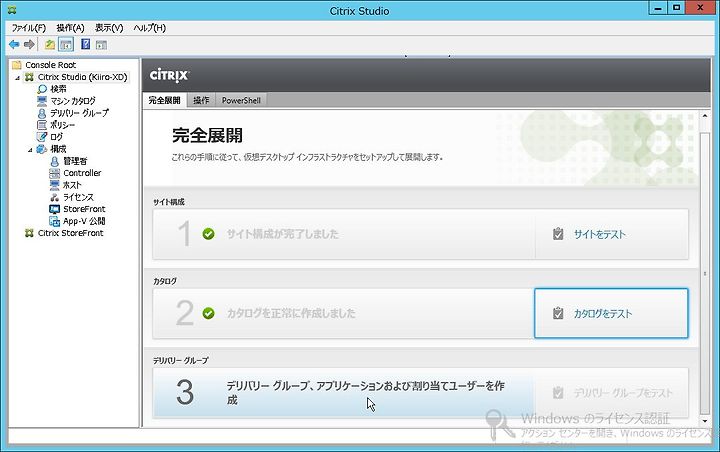This screenshot has height=452, width=720.
Task: Select Citrix StoreFront root tree item
Action: coord(70,233)
